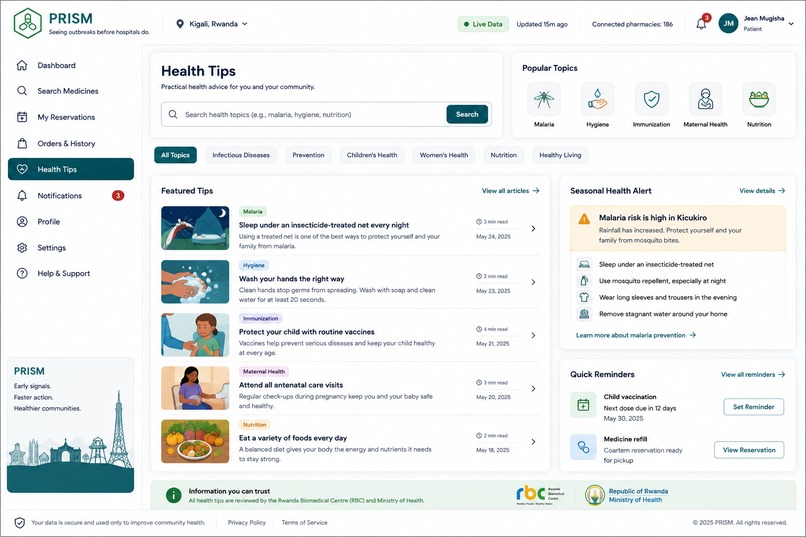Select the Prevention filter tab

(x=308, y=155)
